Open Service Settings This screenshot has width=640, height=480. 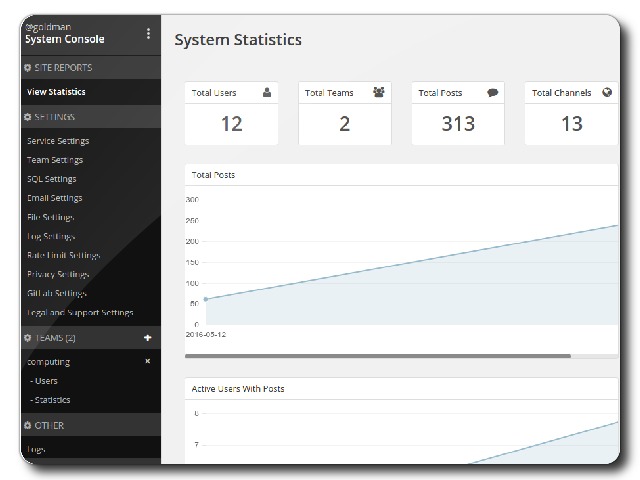(58, 141)
